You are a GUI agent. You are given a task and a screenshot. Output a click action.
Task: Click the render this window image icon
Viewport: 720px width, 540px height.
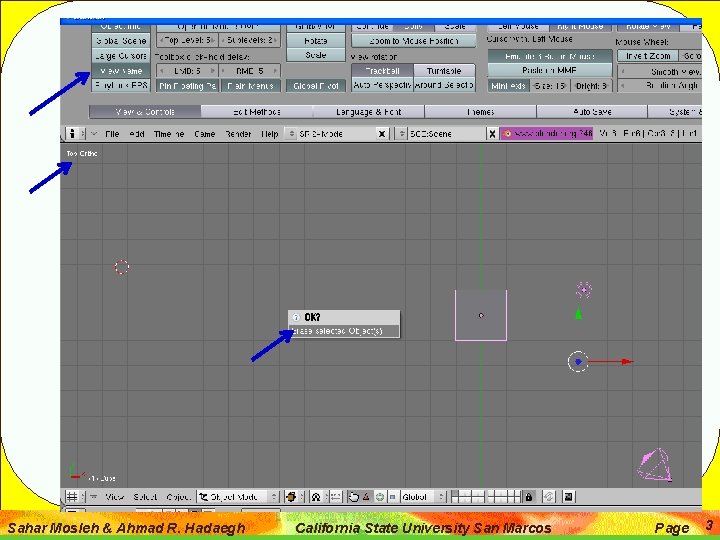568,497
